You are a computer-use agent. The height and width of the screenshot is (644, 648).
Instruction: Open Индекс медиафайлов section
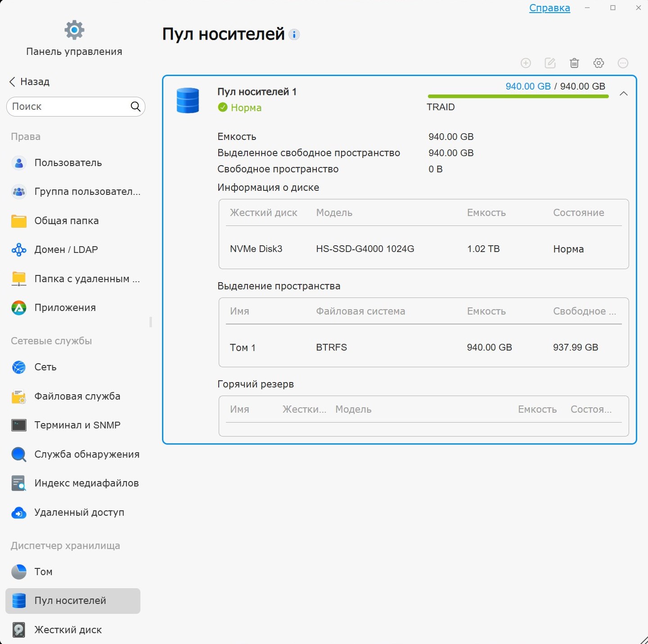[x=76, y=483]
